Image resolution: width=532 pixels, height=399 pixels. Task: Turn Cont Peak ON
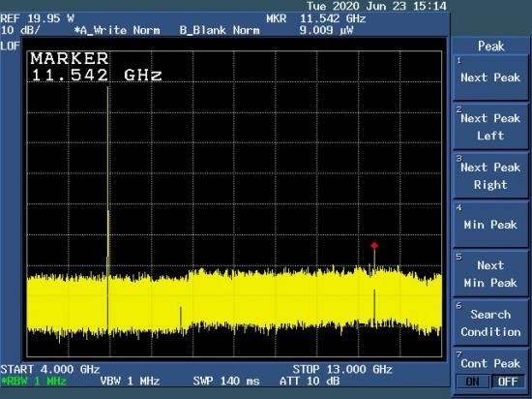[x=472, y=382]
